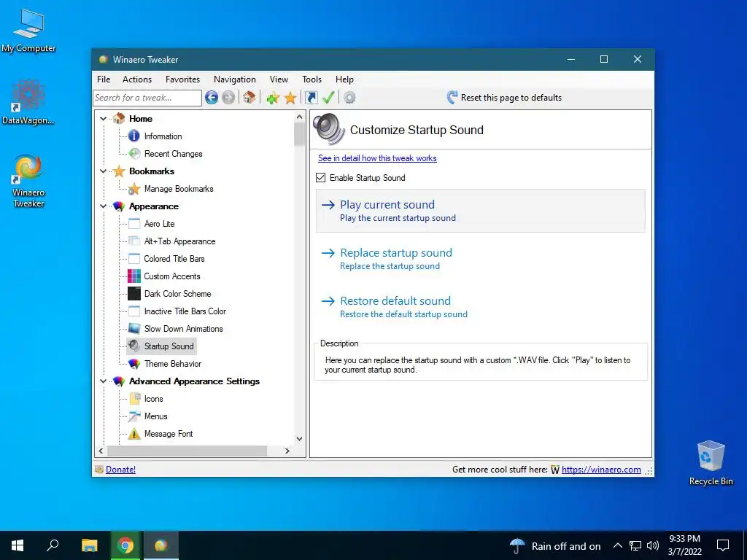
Task: Open the notification center icon
Action: pos(723,545)
